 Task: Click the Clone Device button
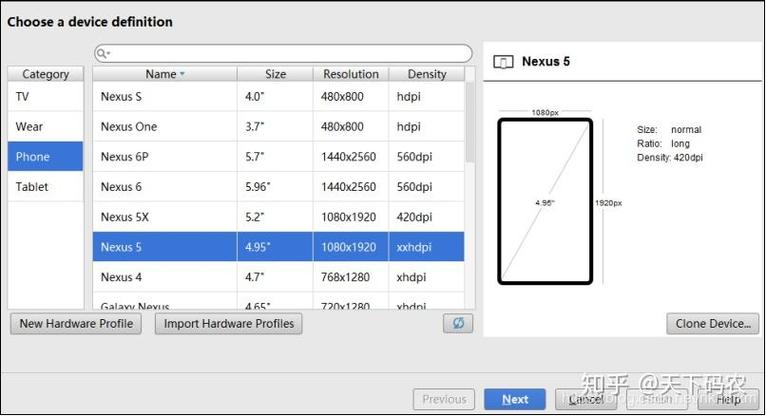[x=713, y=324]
